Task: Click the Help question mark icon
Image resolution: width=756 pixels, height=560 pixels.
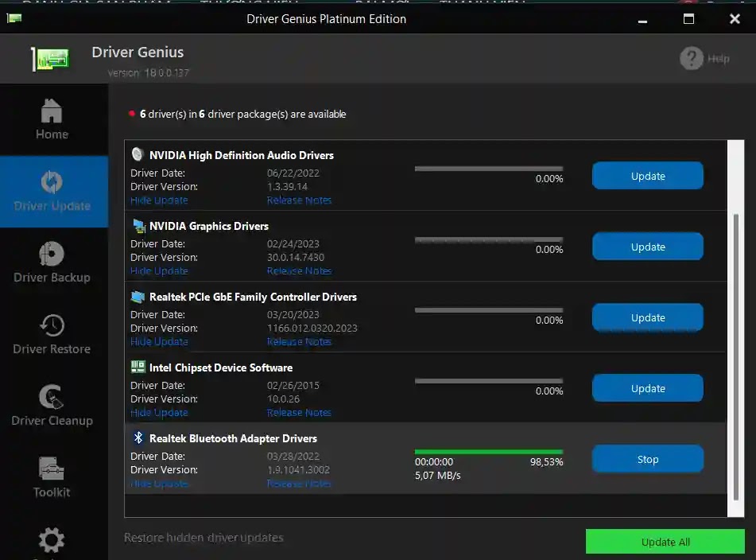Action: pyautogui.click(x=692, y=58)
